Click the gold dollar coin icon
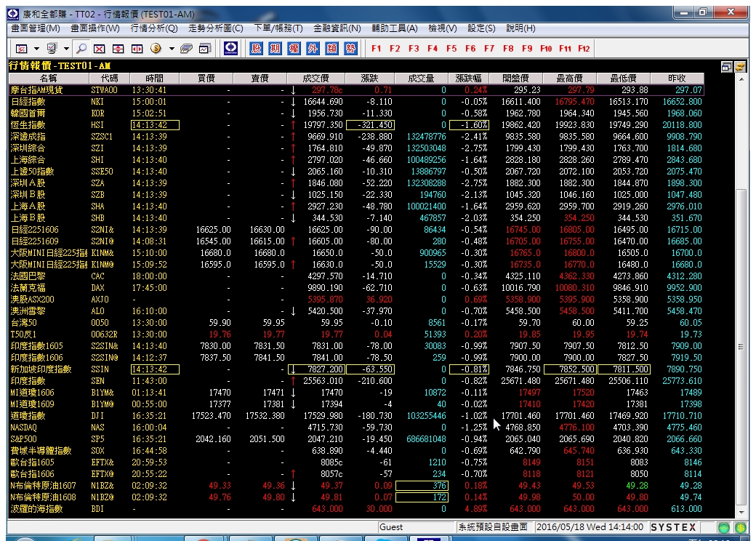 [156, 49]
